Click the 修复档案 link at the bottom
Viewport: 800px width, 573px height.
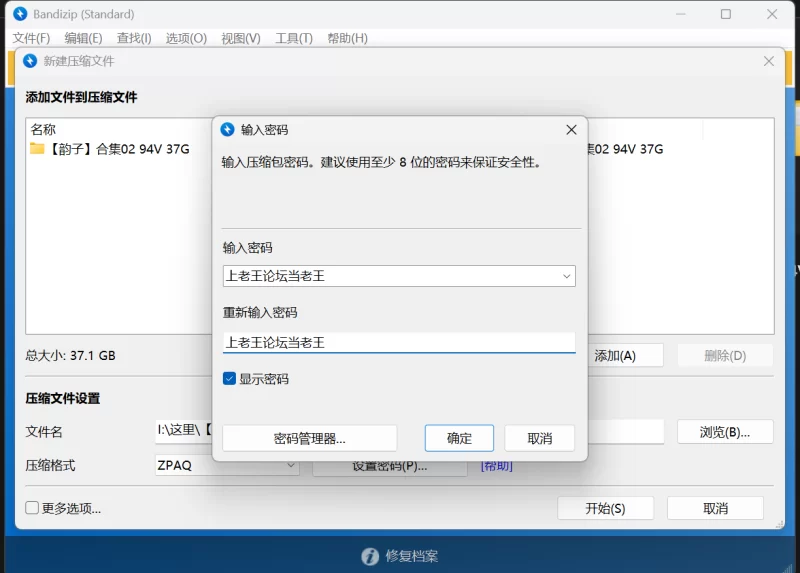pyautogui.click(x=412, y=556)
